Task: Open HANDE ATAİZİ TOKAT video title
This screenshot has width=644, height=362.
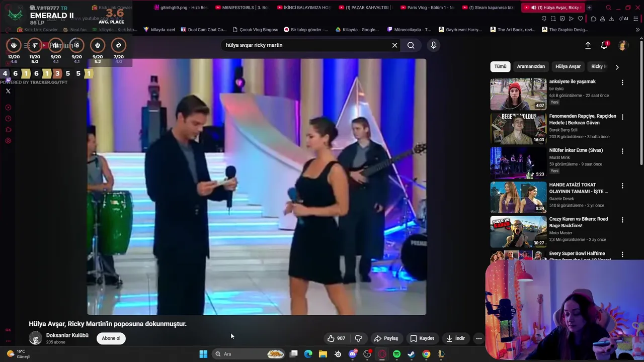Action: (579, 188)
